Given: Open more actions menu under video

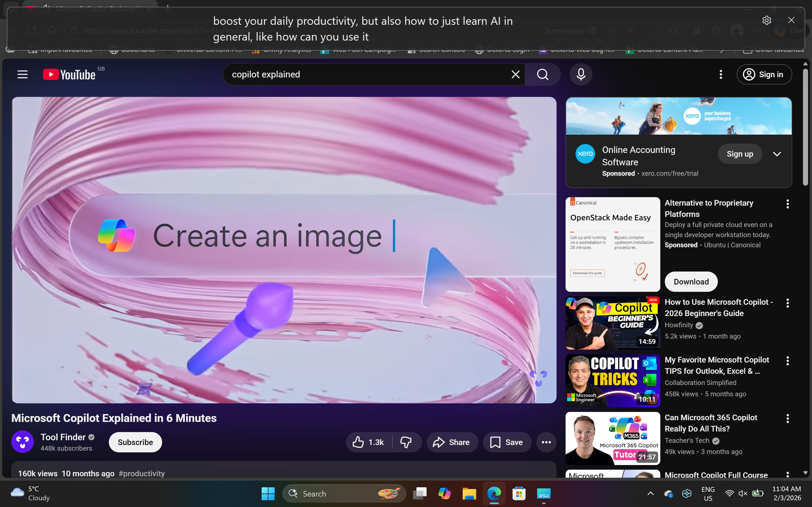Looking at the screenshot, I should coord(546,442).
